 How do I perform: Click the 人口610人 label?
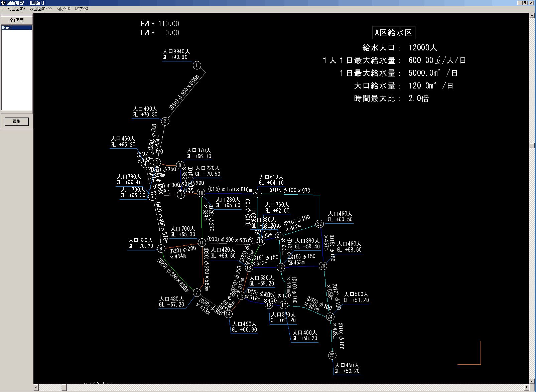coord(271,177)
